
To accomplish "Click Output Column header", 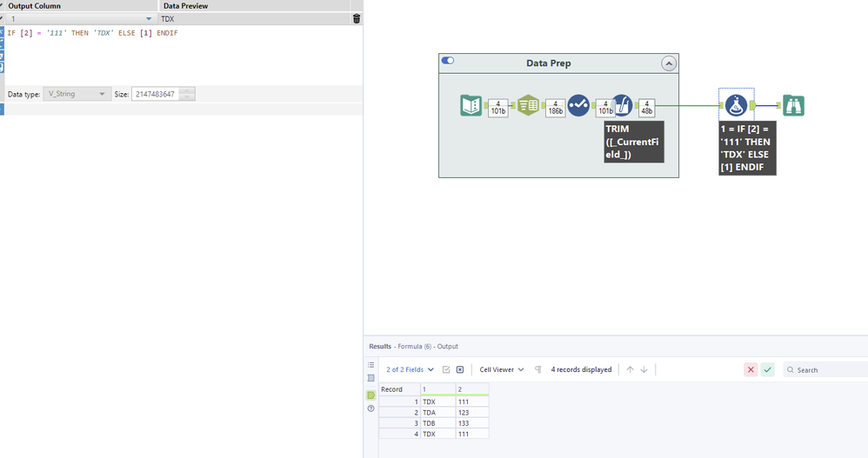I will 34,5.
